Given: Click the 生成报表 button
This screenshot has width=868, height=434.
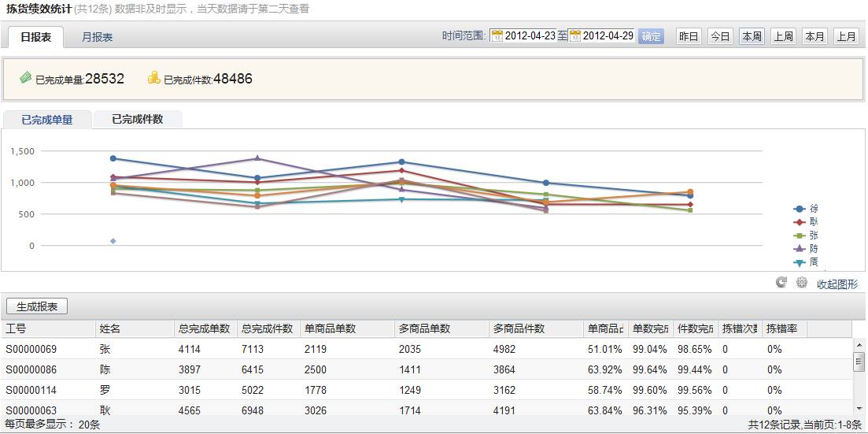Looking at the screenshot, I should 37,306.
